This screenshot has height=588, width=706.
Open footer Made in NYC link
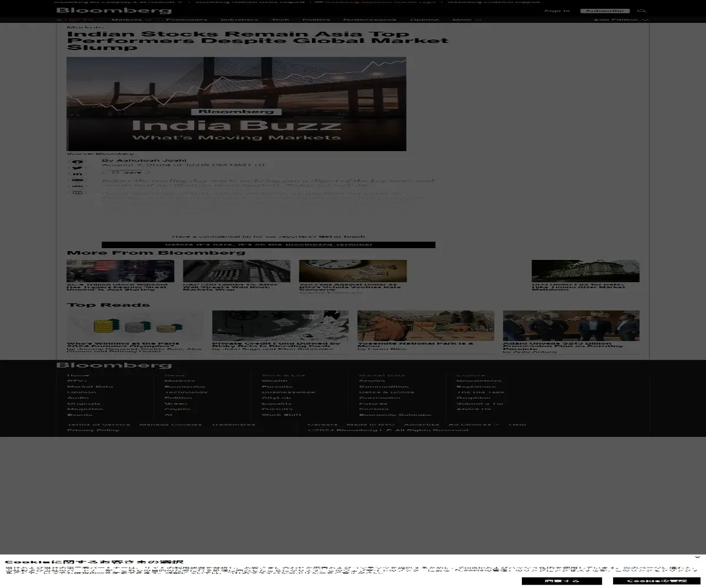pyautogui.click(x=370, y=425)
